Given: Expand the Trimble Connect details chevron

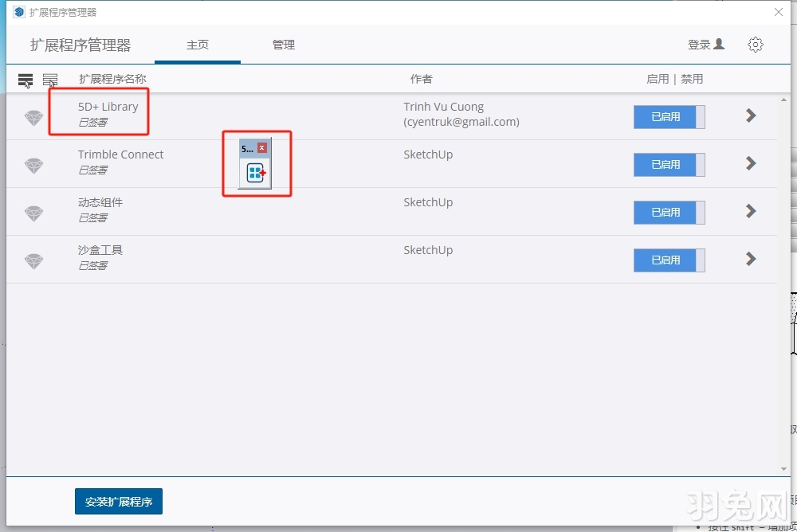Looking at the screenshot, I should coord(750,164).
